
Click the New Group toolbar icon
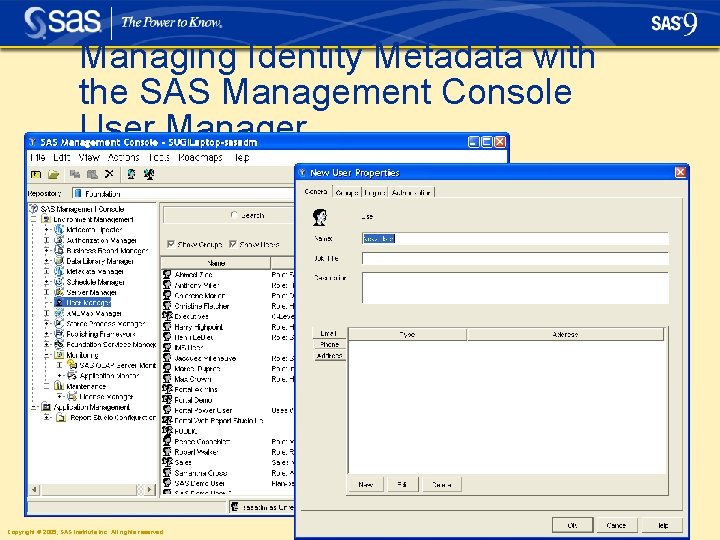click(x=149, y=174)
